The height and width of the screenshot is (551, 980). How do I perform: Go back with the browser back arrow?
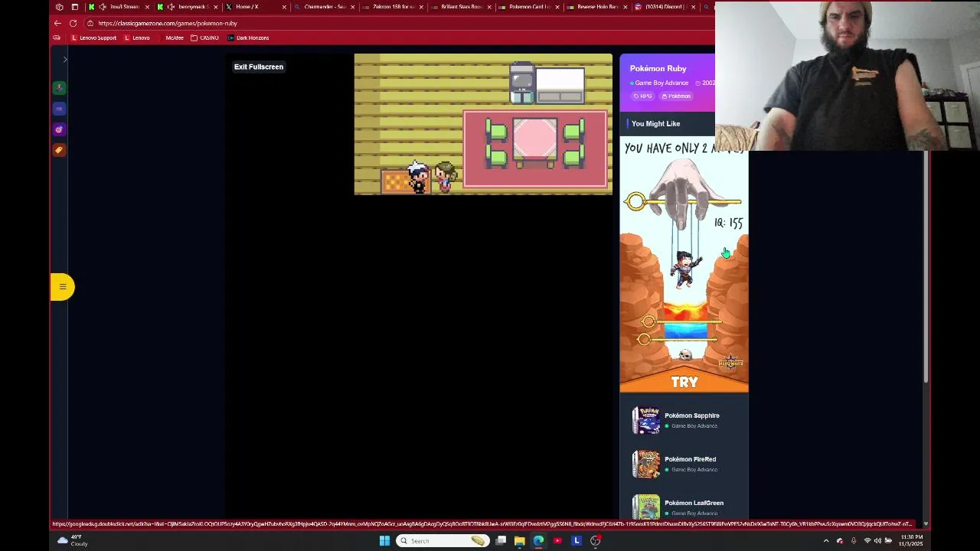click(x=57, y=23)
